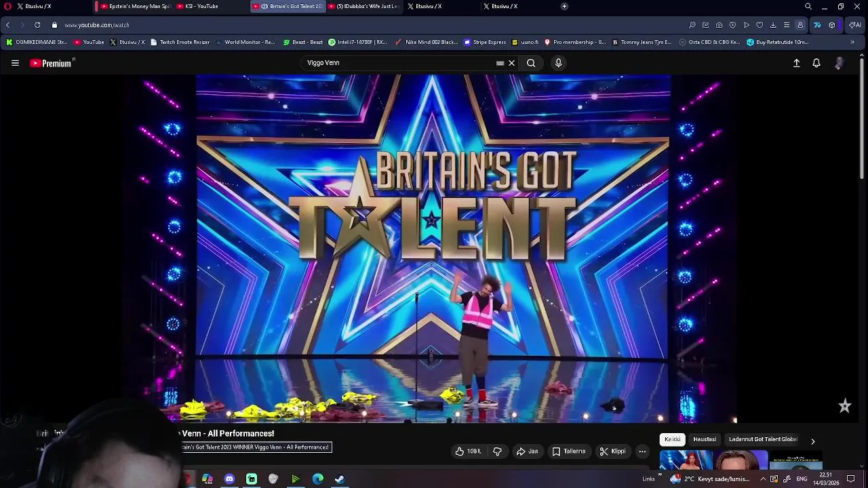This screenshot has width=868, height=488.
Task: Go to YouTube Premium home logo
Action: pyautogui.click(x=52, y=63)
